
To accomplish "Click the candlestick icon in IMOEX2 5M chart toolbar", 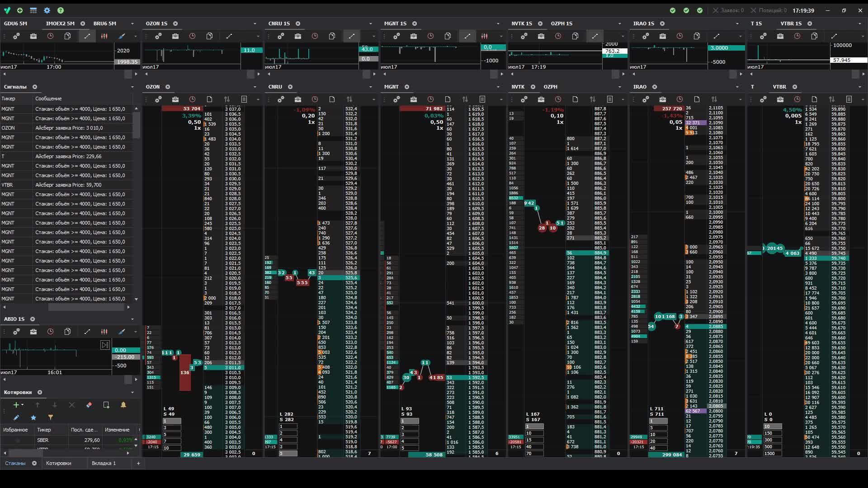I will click(x=104, y=36).
